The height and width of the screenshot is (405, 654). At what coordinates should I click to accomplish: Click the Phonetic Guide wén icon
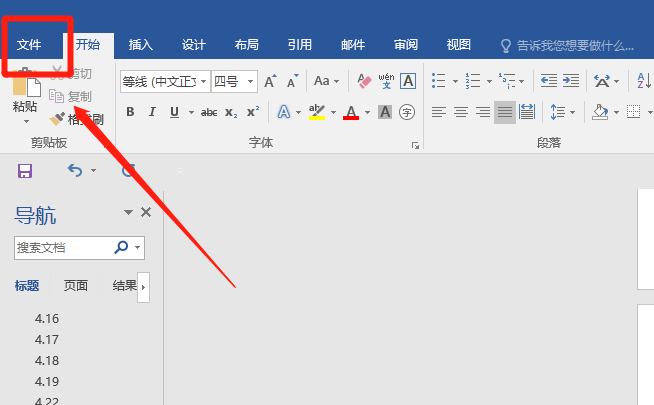click(387, 80)
